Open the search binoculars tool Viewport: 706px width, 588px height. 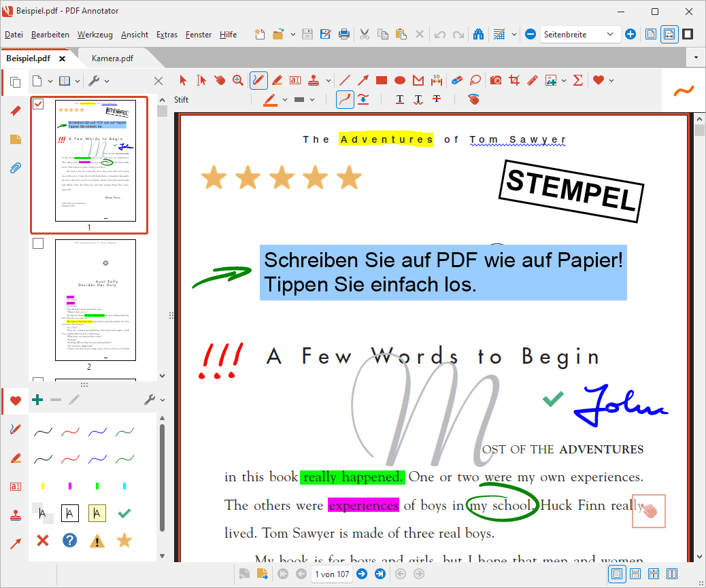point(478,33)
